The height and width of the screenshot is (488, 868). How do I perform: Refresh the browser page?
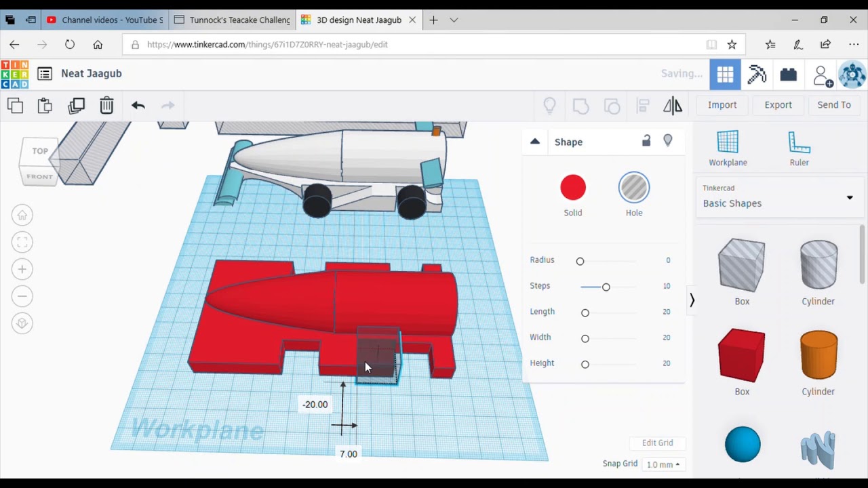(x=70, y=45)
